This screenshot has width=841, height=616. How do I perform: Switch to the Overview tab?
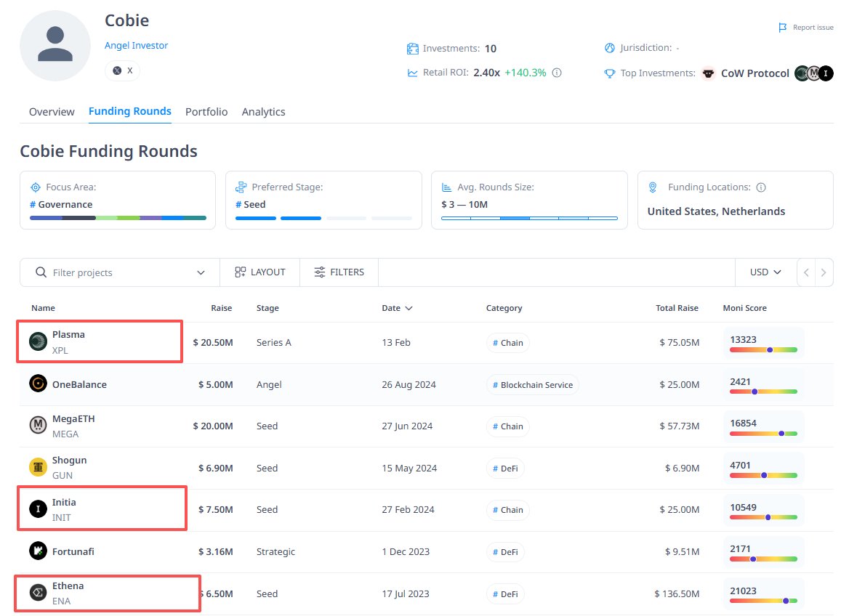(x=52, y=112)
